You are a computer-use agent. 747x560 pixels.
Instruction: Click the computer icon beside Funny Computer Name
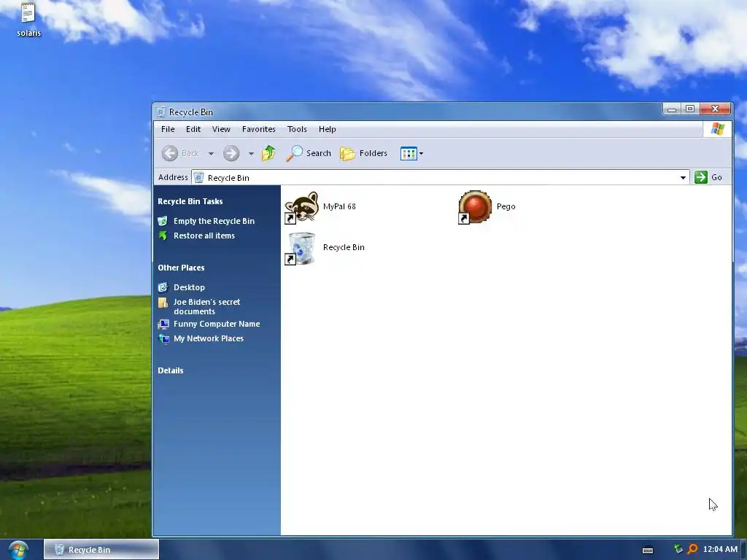[x=163, y=324]
